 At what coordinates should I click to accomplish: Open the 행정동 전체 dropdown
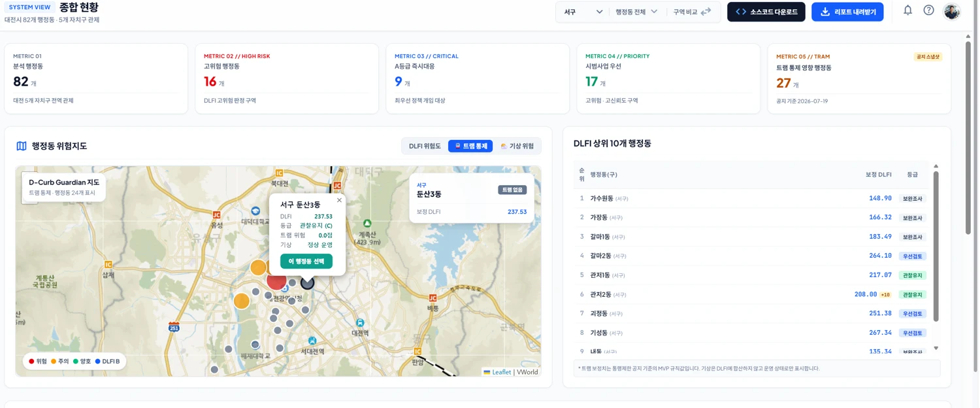[636, 12]
